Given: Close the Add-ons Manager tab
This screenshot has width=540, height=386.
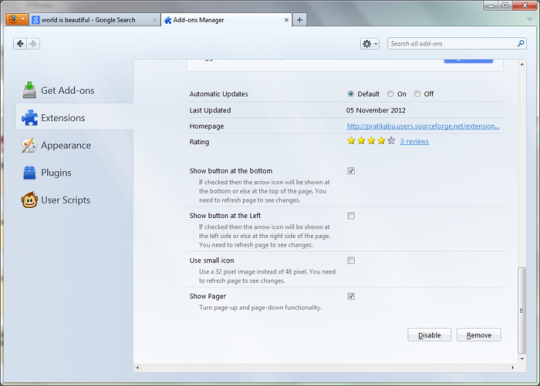Looking at the screenshot, I should (x=286, y=20).
